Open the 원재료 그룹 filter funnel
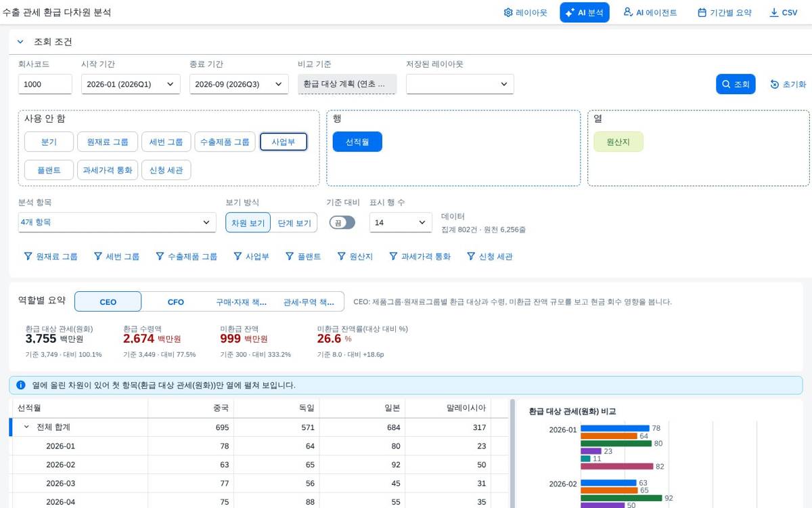This screenshot has height=508, width=812. click(x=28, y=256)
